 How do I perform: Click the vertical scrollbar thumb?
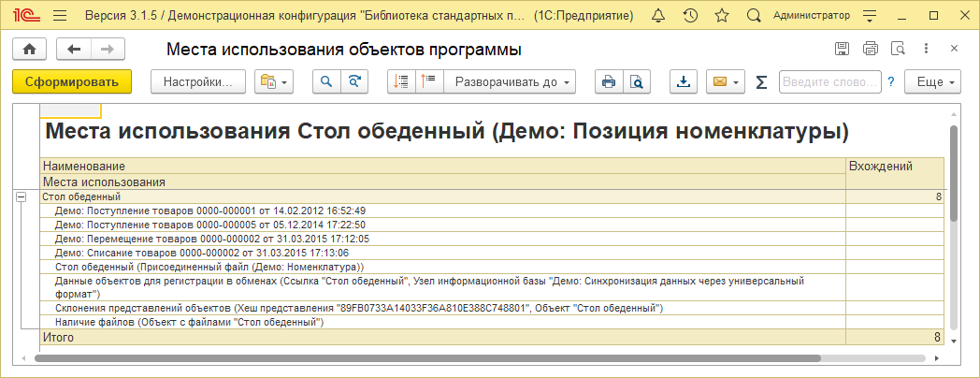pos(953,173)
